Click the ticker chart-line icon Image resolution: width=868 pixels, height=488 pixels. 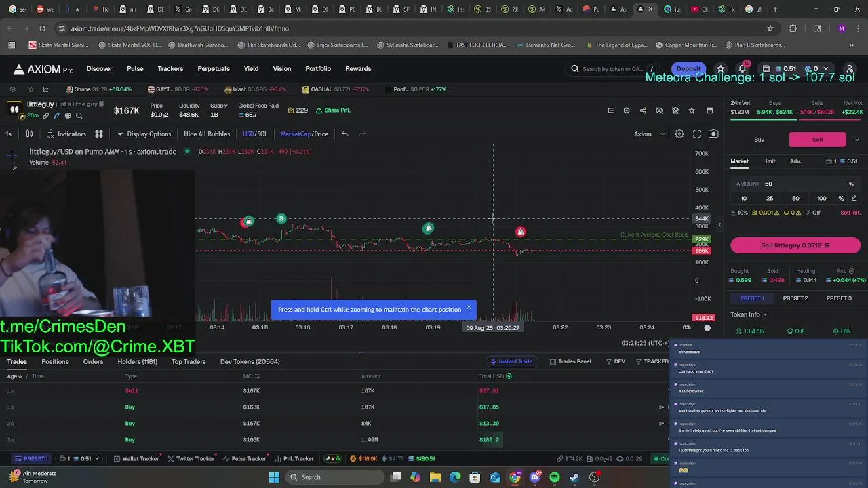[x=45, y=89]
